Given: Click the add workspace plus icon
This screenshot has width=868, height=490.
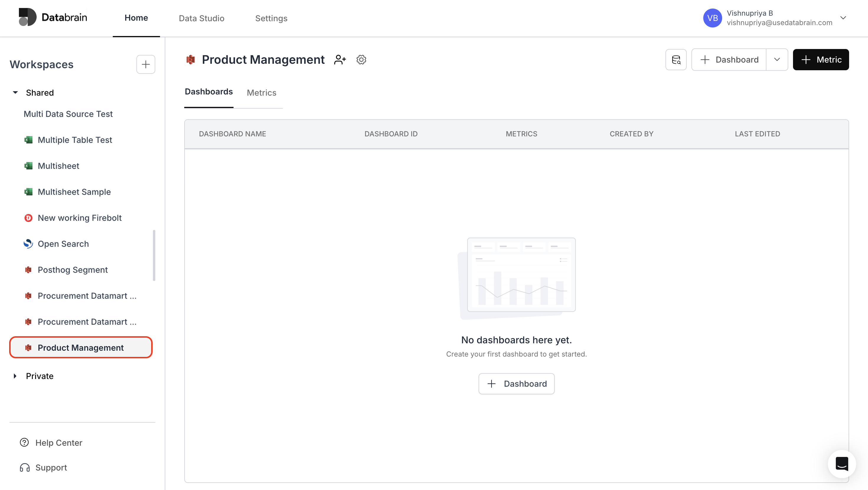Looking at the screenshot, I should [x=146, y=64].
